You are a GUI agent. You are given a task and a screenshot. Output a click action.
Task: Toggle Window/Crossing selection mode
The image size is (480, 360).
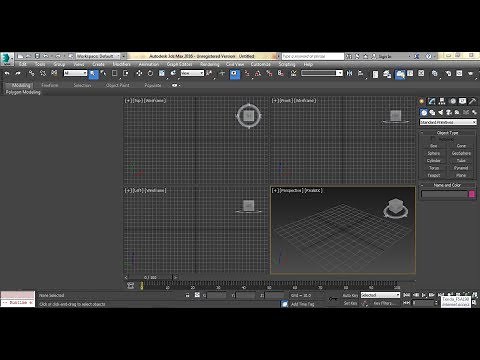126,73
